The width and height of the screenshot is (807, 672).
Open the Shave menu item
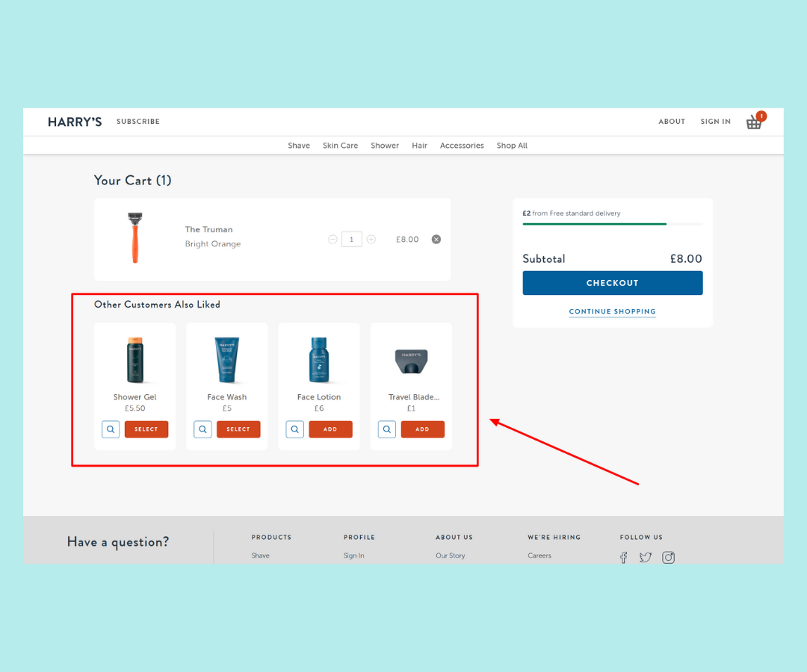point(299,146)
